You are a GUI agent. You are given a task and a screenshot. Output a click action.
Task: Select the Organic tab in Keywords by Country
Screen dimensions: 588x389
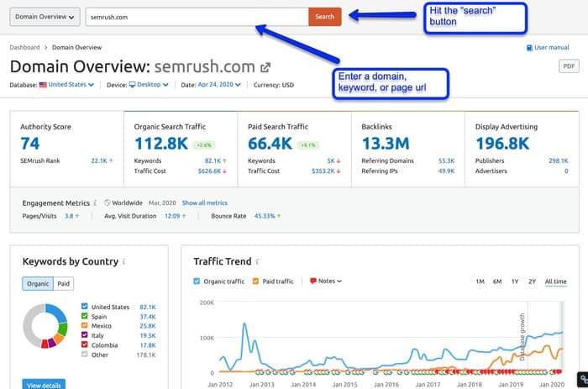[x=38, y=284]
